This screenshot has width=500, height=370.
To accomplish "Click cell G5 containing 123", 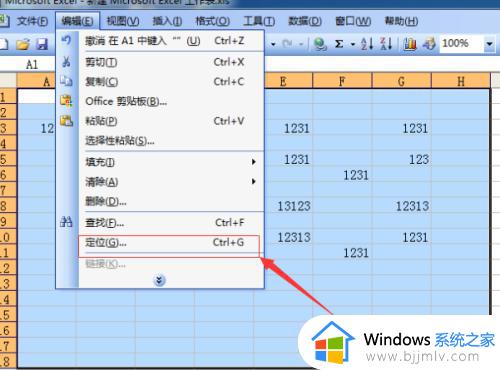I will coord(402,159).
